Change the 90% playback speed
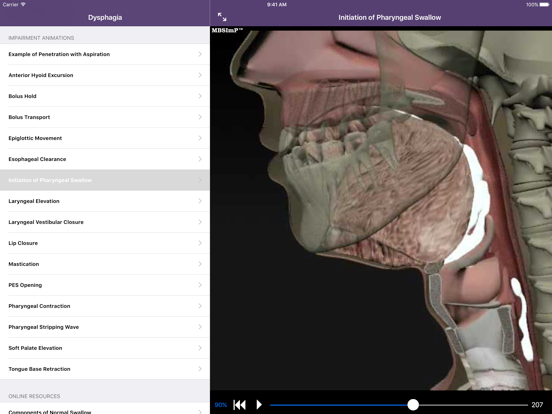The height and width of the screenshot is (414, 552). [221, 405]
